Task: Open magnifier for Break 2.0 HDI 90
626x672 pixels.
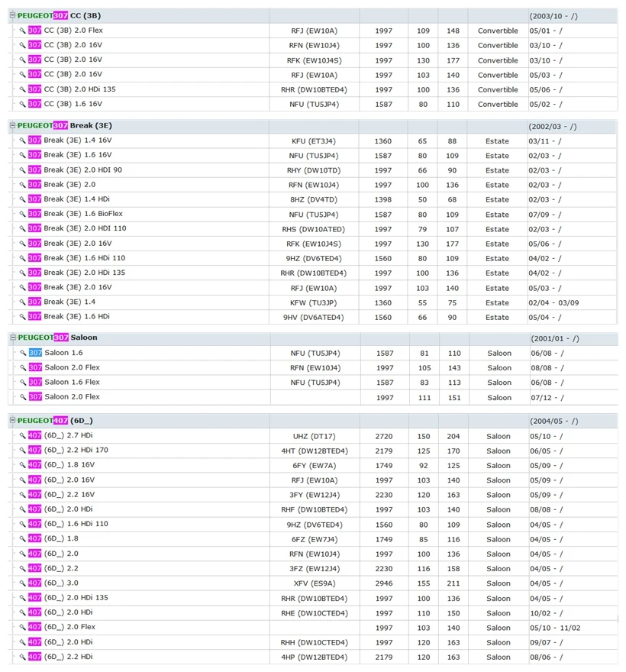Action: click(x=22, y=170)
